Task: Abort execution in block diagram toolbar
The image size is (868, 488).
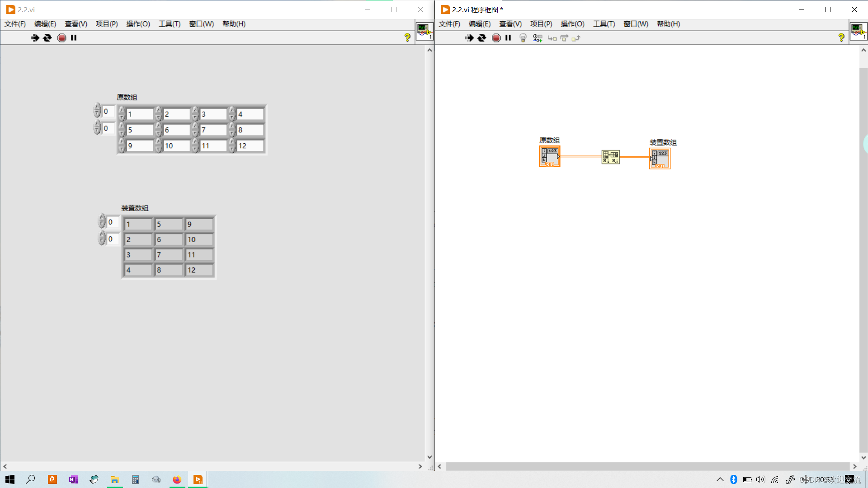Action: [x=496, y=38]
